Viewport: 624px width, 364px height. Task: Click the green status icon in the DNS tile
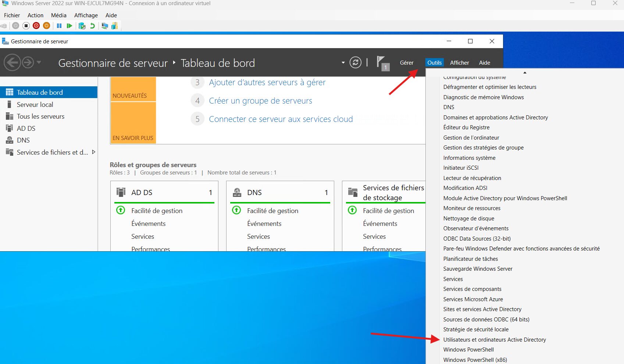(236, 210)
